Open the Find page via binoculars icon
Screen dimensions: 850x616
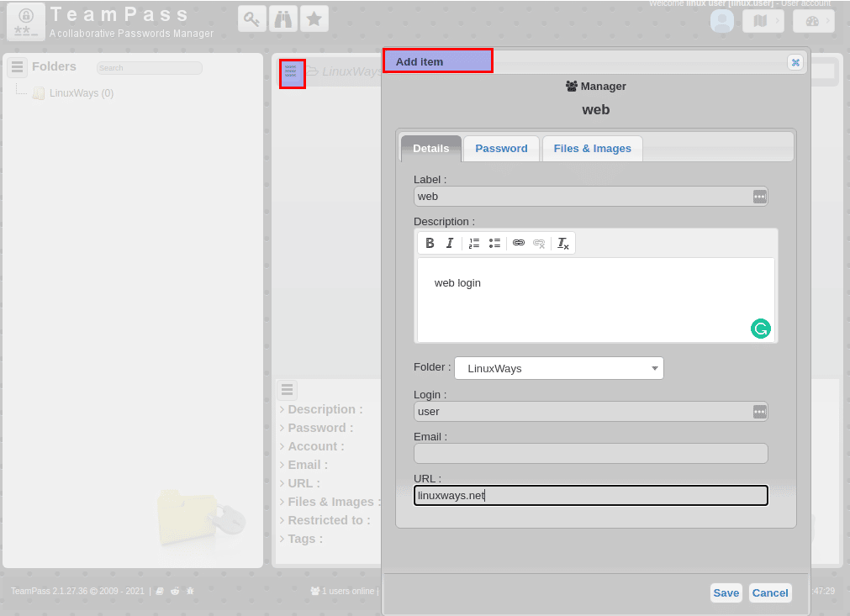(x=283, y=19)
